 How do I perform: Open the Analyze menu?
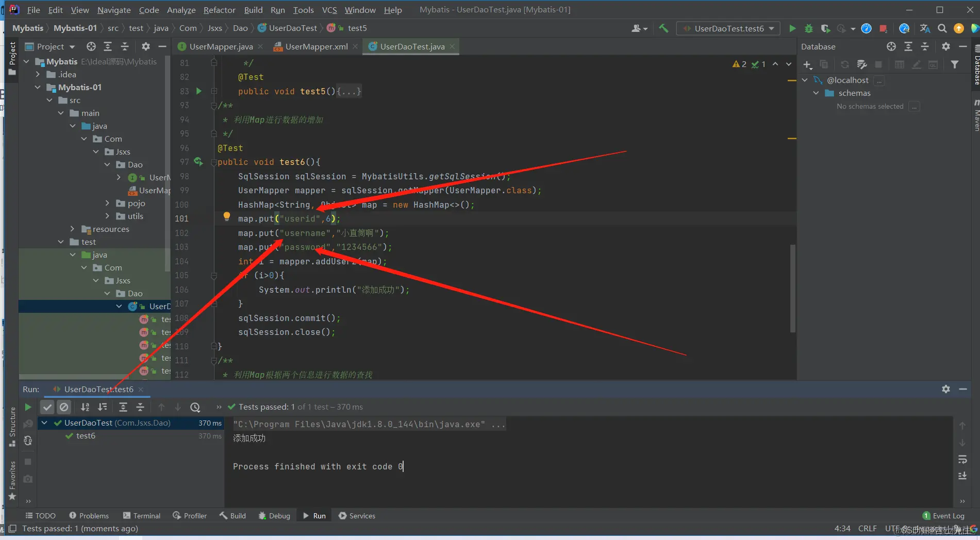click(181, 10)
